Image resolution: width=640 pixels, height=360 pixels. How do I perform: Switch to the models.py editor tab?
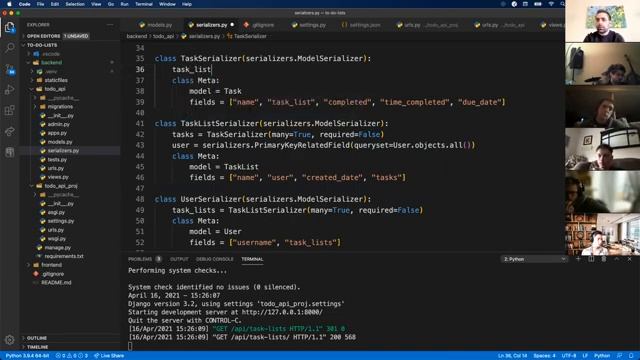tap(156, 25)
